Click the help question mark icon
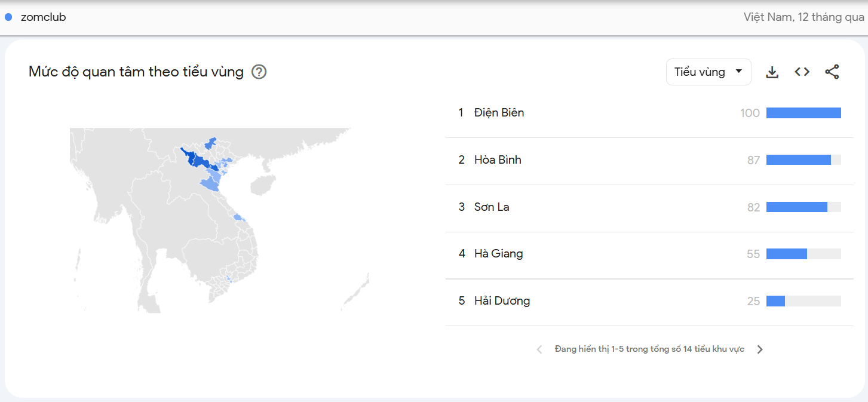Screen dimensions: 868x402 pyautogui.click(x=259, y=72)
